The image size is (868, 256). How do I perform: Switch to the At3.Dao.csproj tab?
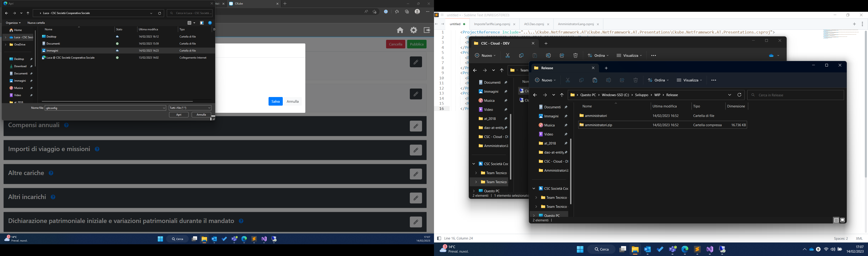534,24
